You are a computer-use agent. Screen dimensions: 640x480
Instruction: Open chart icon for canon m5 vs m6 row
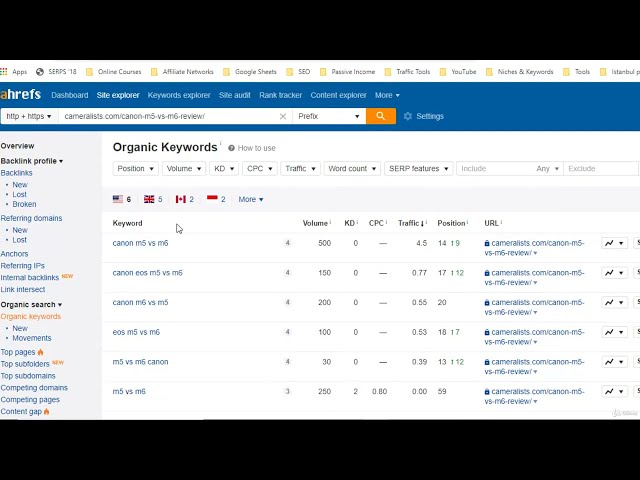coord(609,243)
